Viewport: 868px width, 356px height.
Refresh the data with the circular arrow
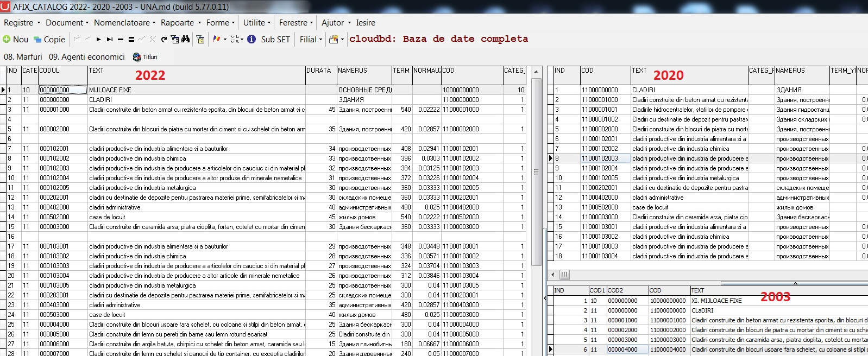[x=164, y=39]
